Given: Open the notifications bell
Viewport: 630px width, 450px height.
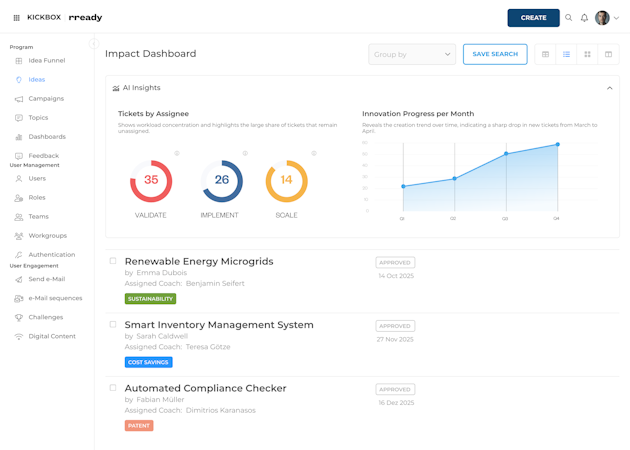Looking at the screenshot, I should click(x=584, y=18).
